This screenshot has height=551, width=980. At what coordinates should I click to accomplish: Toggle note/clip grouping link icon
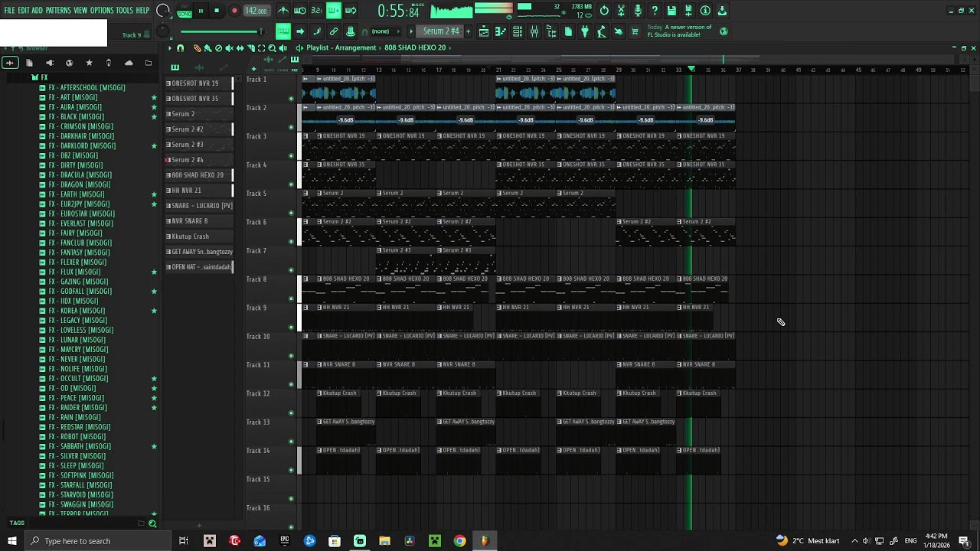click(334, 31)
